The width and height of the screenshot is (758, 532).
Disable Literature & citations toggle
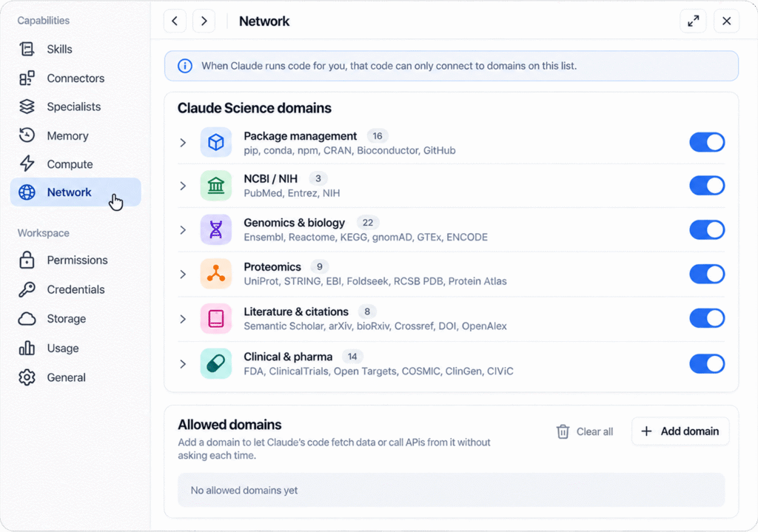point(707,318)
